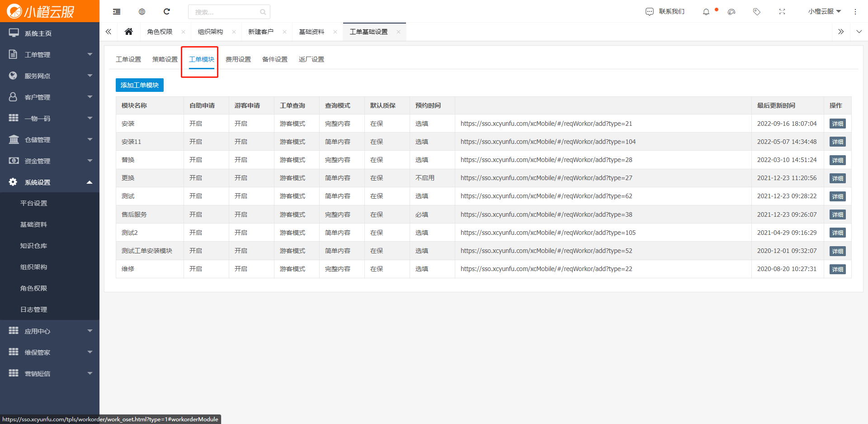Open the globe website icon
This screenshot has width=868, height=424.
(x=142, y=12)
